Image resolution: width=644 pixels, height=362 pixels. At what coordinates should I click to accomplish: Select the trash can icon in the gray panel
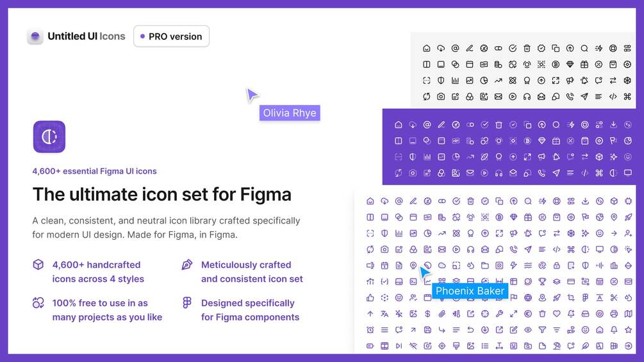pyautogui.click(x=527, y=48)
